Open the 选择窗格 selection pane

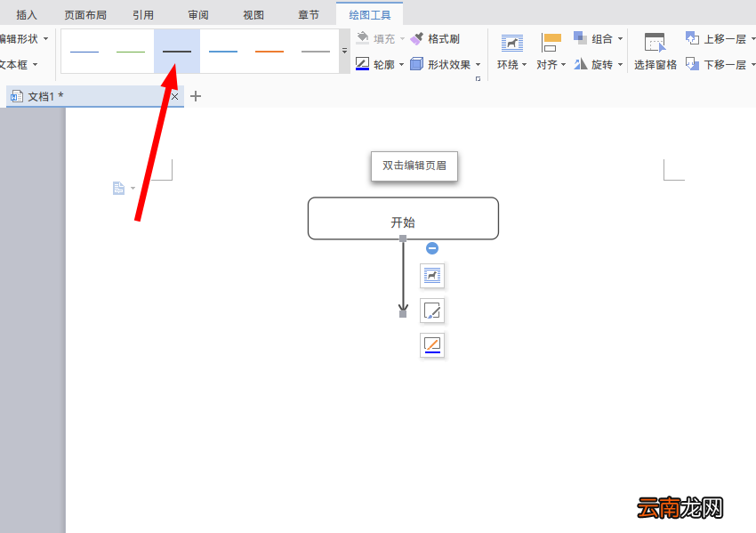655,52
